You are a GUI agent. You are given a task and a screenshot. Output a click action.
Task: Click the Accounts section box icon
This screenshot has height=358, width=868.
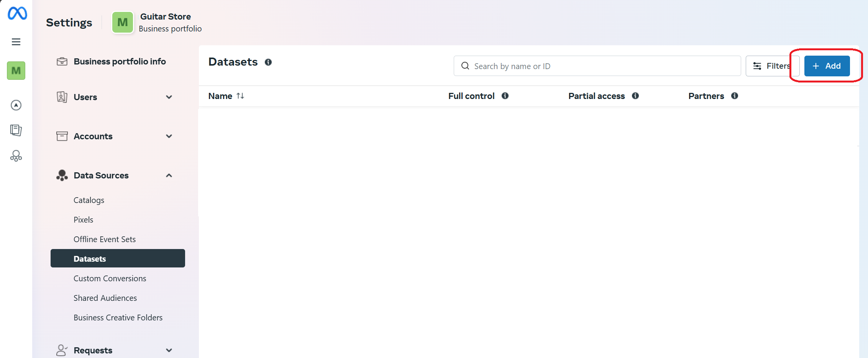click(x=62, y=136)
